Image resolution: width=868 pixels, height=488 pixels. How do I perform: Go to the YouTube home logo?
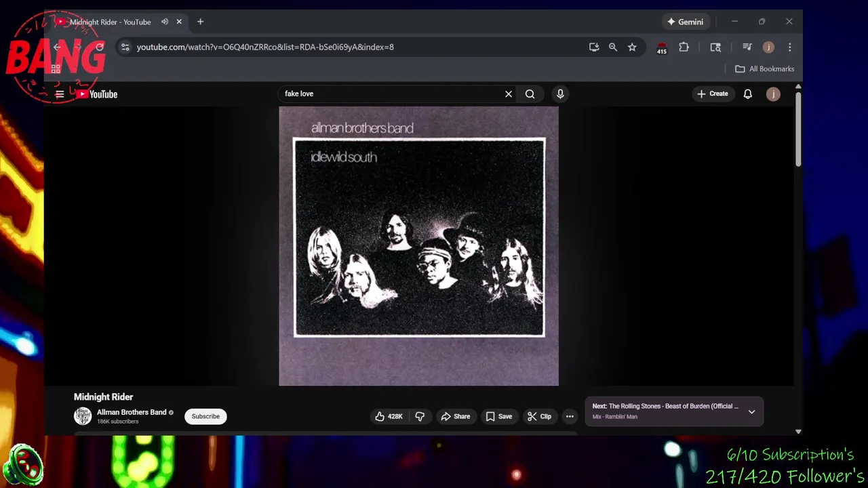97,94
